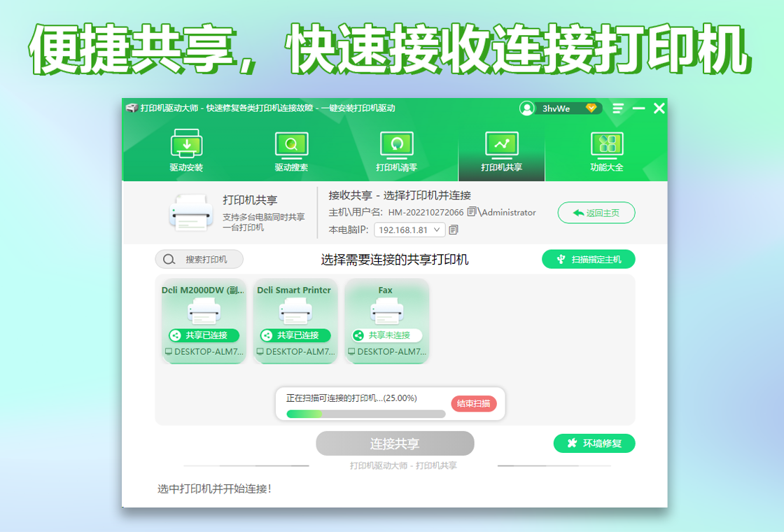
Task: Open the hamburger menu in title bar
Action: click(x=618, y=108)
